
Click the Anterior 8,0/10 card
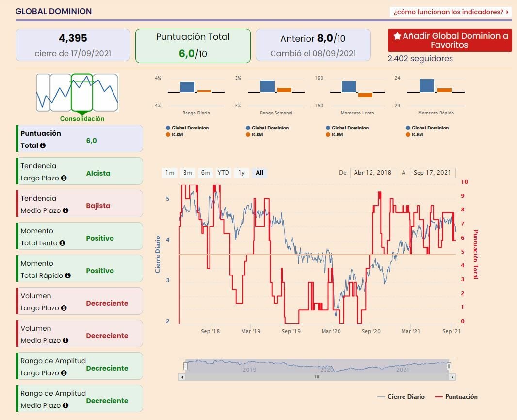[313, 45]
